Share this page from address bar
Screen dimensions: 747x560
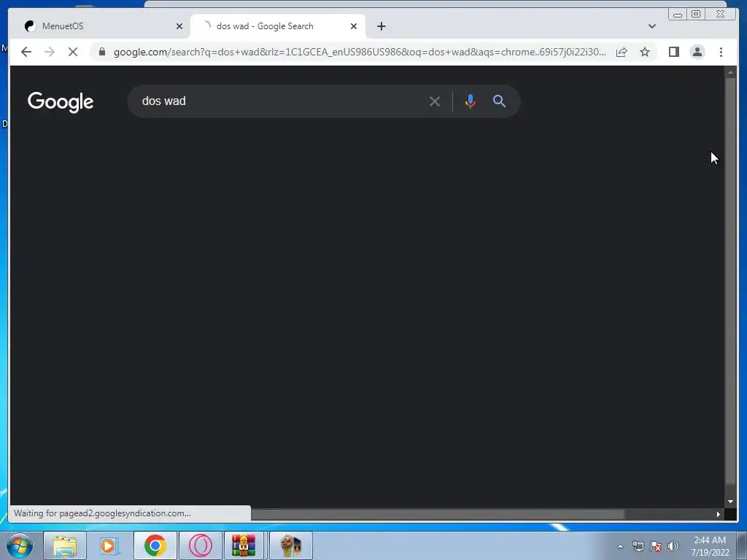[622, 52]
